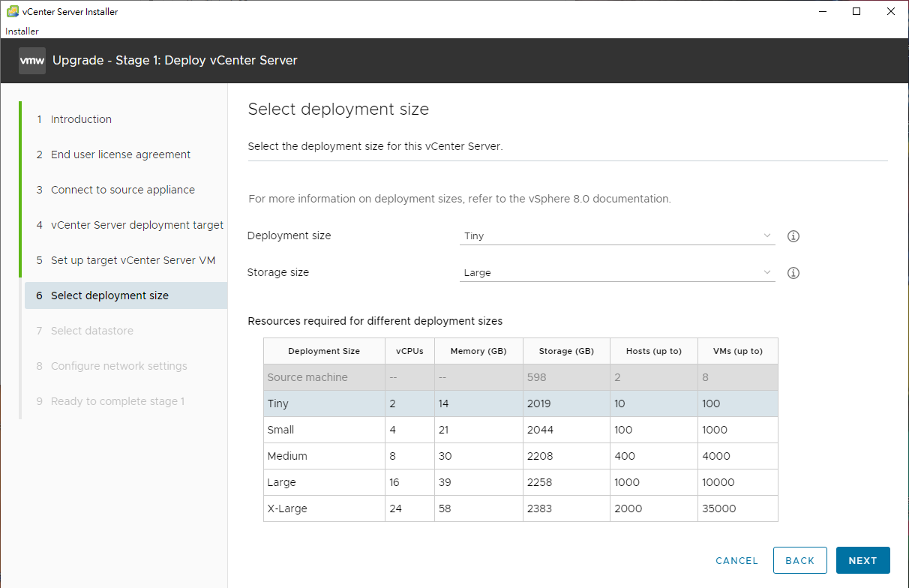Click VMs value 35000 in X-Large row
The width and height of the screenshot is (909, 588).
(x=718, y=508)
